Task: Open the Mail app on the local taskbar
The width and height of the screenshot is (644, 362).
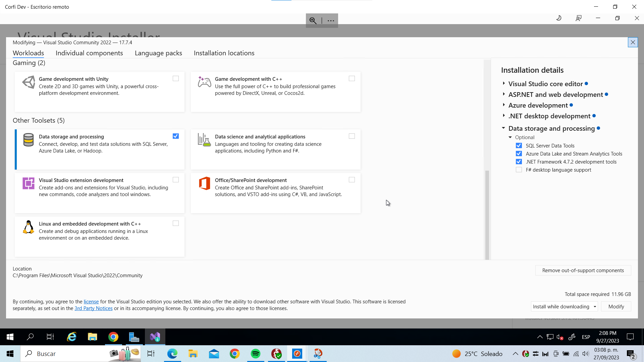Action: [x=214, y=354]
